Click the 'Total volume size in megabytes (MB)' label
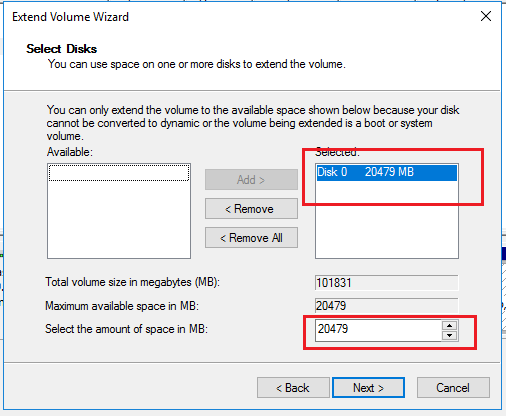Viewport: 506px width, 416px height. tap(132, 282)
